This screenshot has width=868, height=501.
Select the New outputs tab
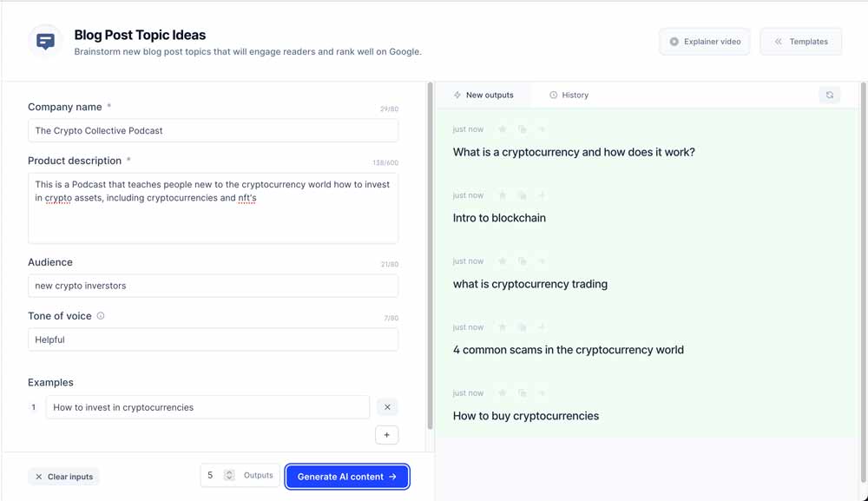click(483, 96)
